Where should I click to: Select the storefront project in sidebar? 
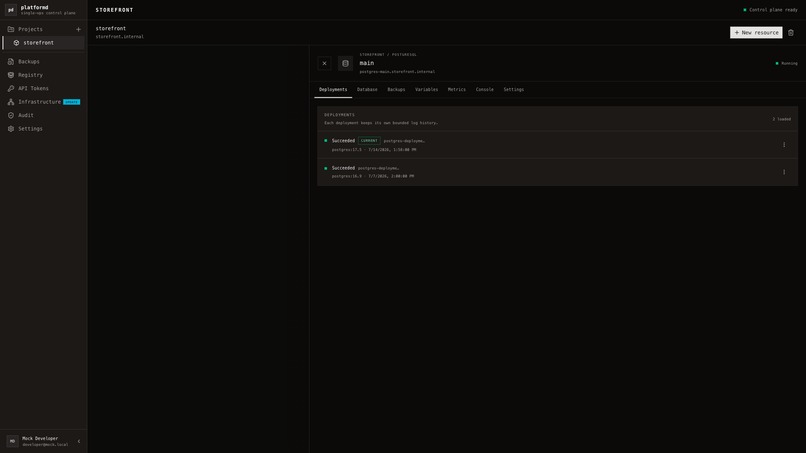(x=44, y=43)
